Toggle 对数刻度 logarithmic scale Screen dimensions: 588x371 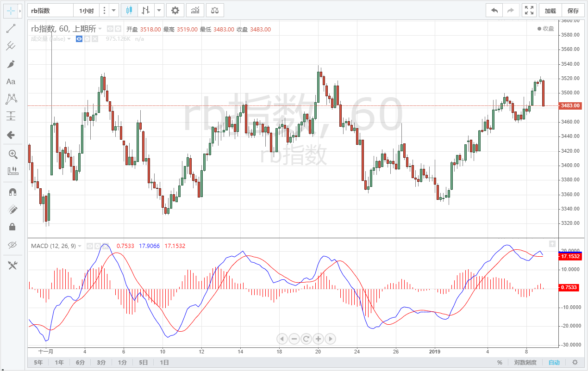pos(525,363)
